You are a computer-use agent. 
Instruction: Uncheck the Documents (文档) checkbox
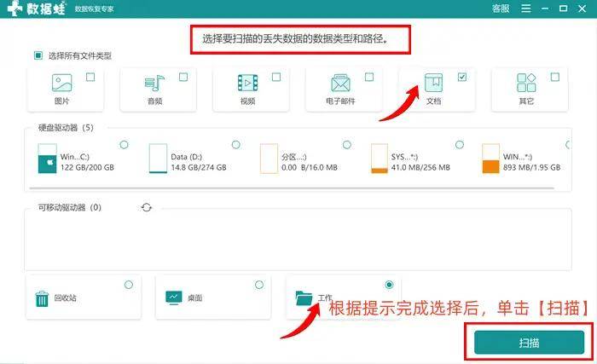[462, 77]
